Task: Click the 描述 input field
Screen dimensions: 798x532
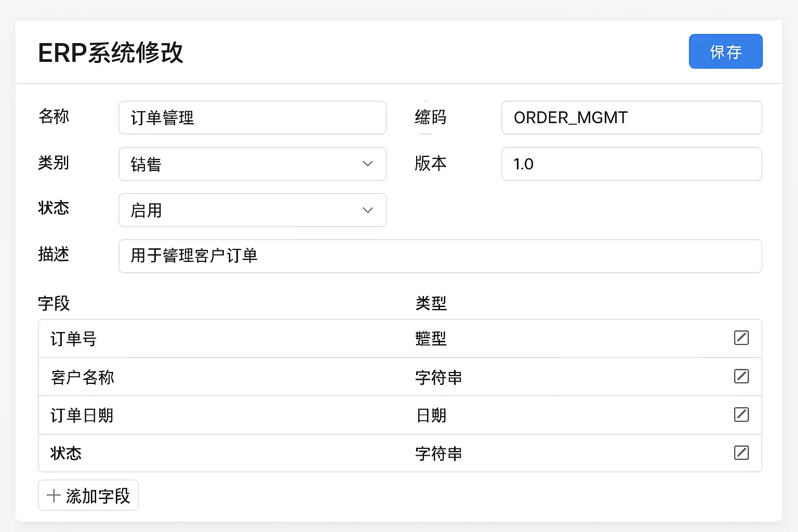Action: tap(440, 256)
